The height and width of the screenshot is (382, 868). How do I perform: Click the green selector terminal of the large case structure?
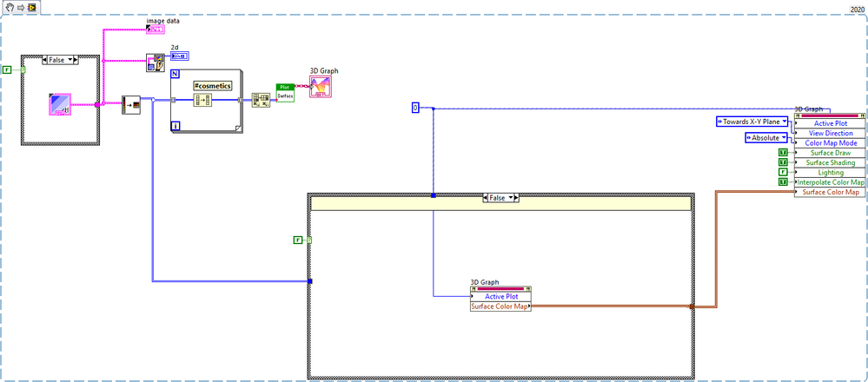point(310,240)
